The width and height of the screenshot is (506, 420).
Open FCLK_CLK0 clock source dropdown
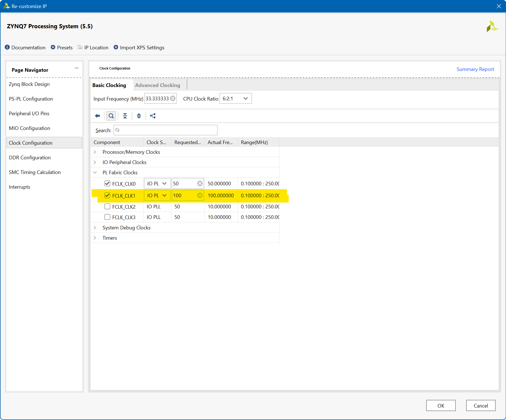pos(157,183)
